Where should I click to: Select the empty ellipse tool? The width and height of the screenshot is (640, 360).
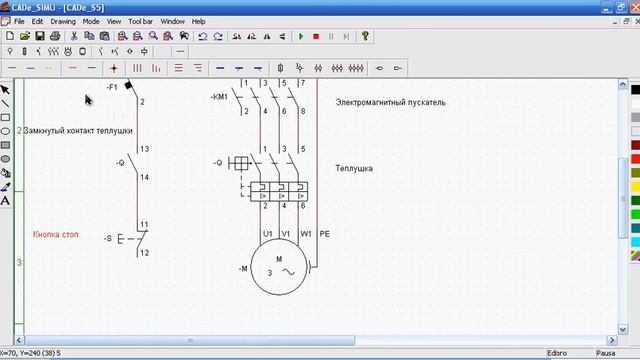(5, 131)
